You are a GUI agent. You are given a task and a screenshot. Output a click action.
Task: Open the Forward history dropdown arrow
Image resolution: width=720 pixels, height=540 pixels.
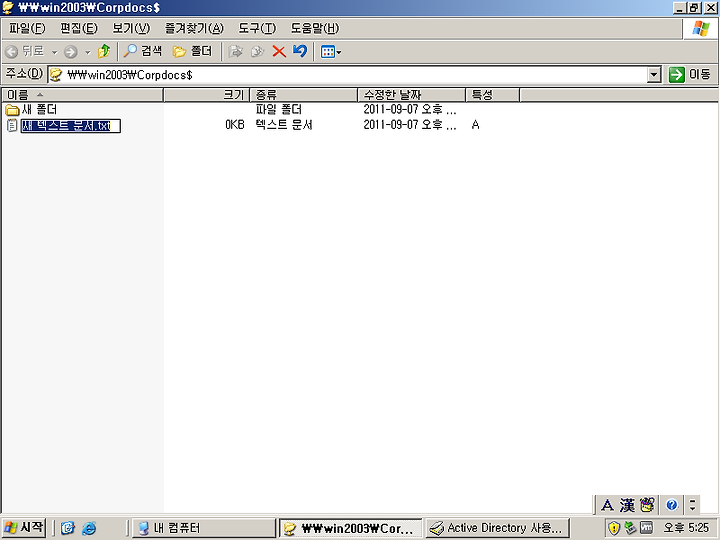point(87,52)
